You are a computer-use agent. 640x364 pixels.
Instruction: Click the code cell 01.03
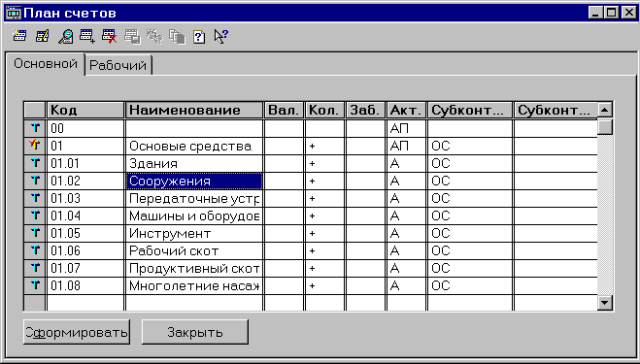pos(85,198)
